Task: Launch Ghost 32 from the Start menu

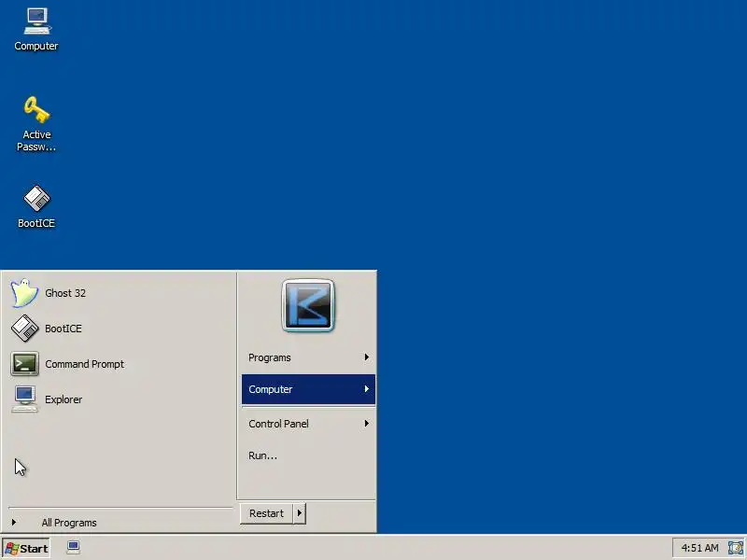Action: pos(120,293)
